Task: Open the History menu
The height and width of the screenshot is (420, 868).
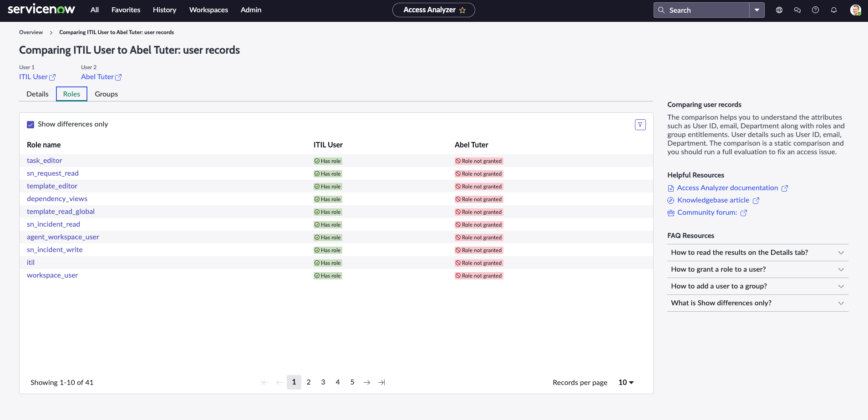Action: pos(164,10)
